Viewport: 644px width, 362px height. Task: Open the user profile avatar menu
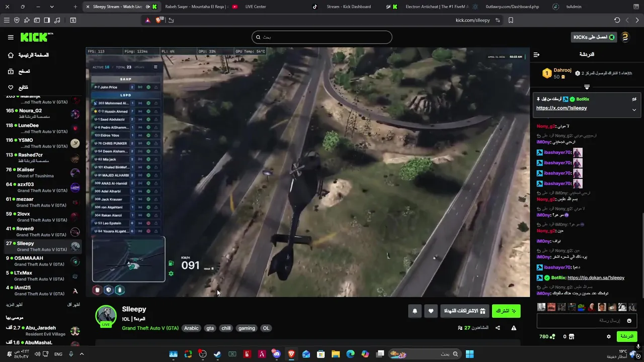tap(625, 37)
